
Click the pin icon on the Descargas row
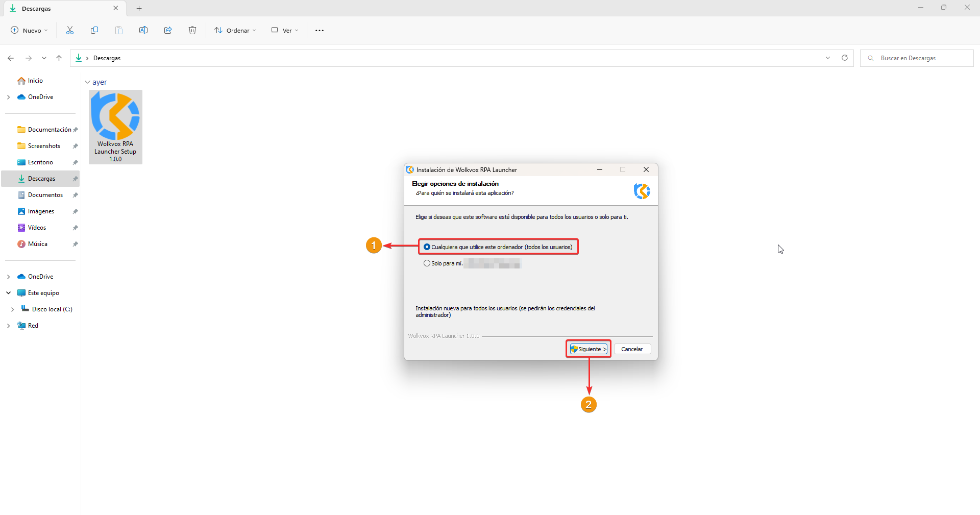pyautogui.click(x=76, y=179)
